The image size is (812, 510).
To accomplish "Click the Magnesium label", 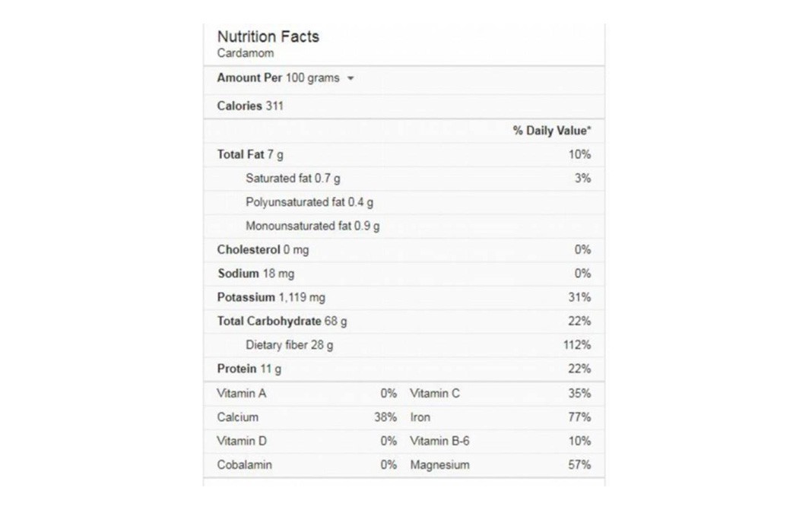I will (x=439, y=465).
